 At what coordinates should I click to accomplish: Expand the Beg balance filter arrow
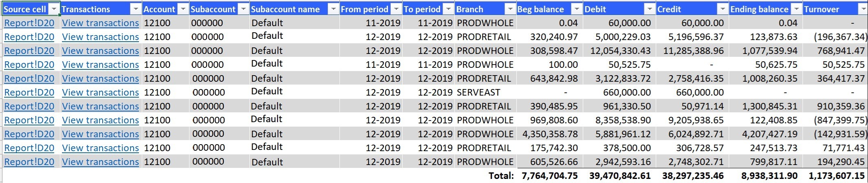577,9
